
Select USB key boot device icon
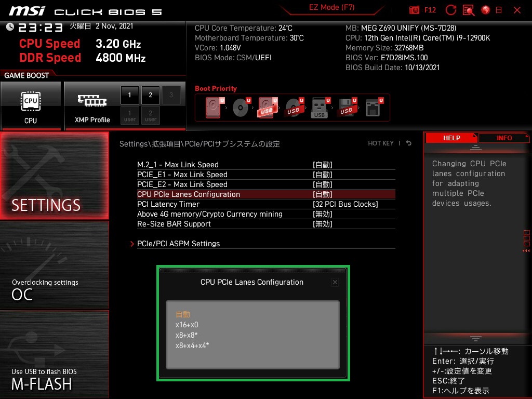point(320,108)
